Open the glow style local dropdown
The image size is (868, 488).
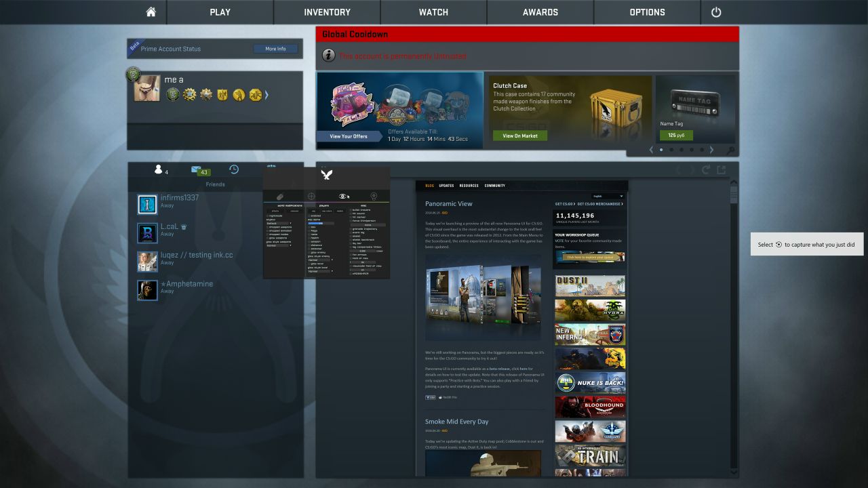click(x=321, y=271)
